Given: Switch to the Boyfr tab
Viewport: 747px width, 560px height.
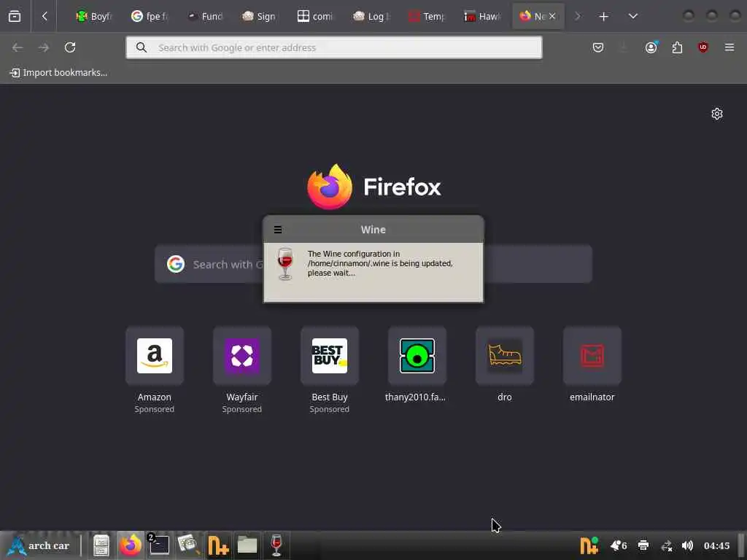Looking at the screenshot, I should point(93,16).
